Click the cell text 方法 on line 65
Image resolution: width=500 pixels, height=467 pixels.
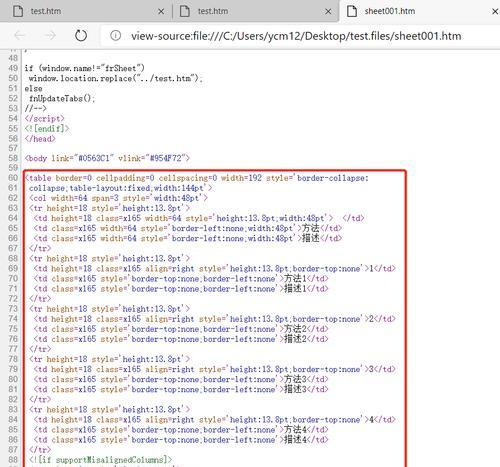311,228
